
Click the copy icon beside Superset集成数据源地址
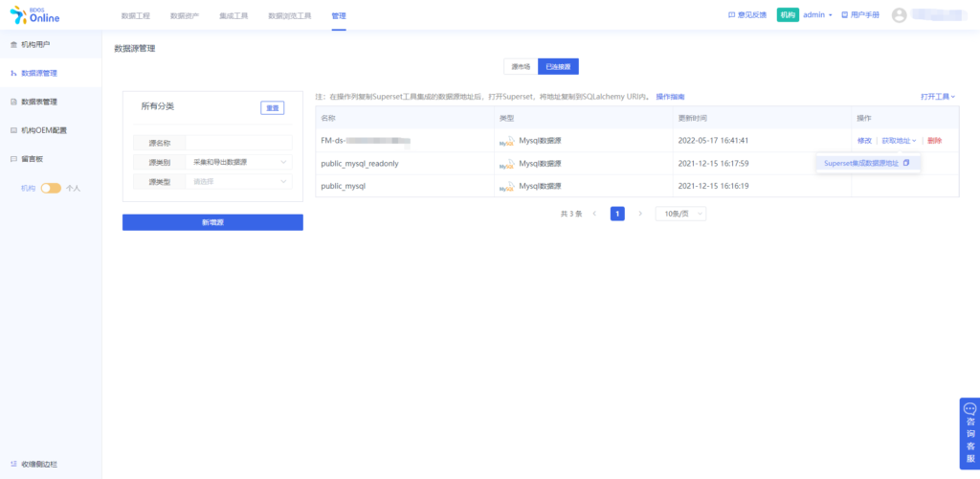tap(906, 163)
